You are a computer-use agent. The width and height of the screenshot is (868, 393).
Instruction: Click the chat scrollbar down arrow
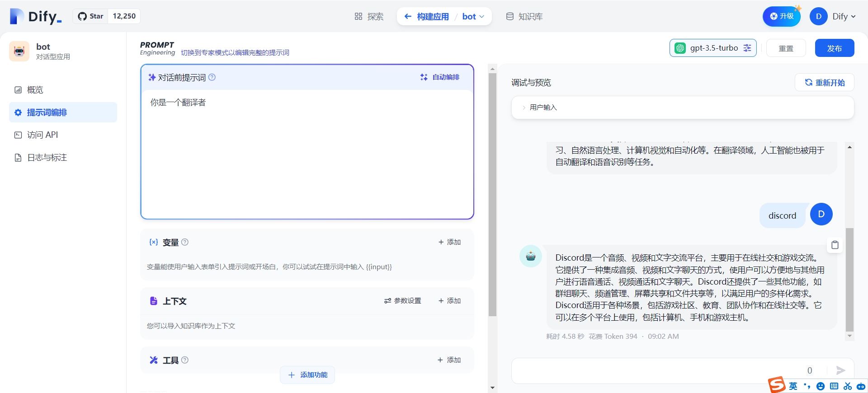tap(849, 336)
